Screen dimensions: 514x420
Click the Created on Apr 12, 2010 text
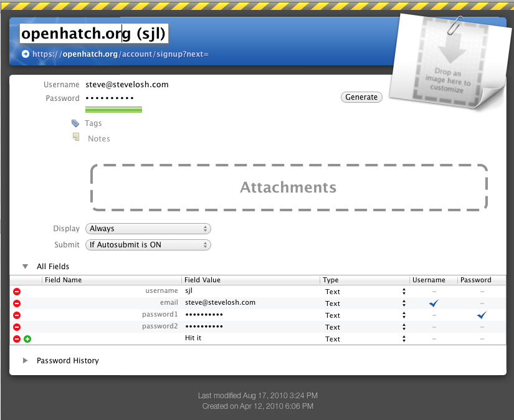pyautogui.click(x=258, y=406)
